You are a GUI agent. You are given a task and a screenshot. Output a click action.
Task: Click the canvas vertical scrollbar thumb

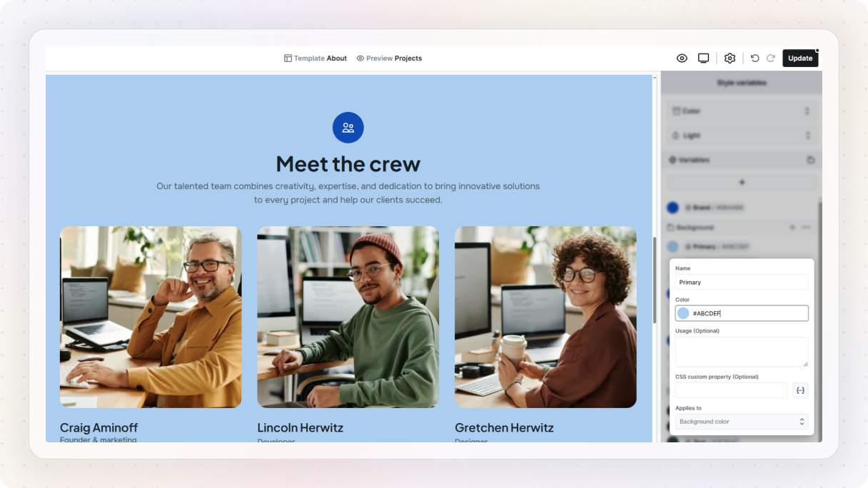(655, 280)
